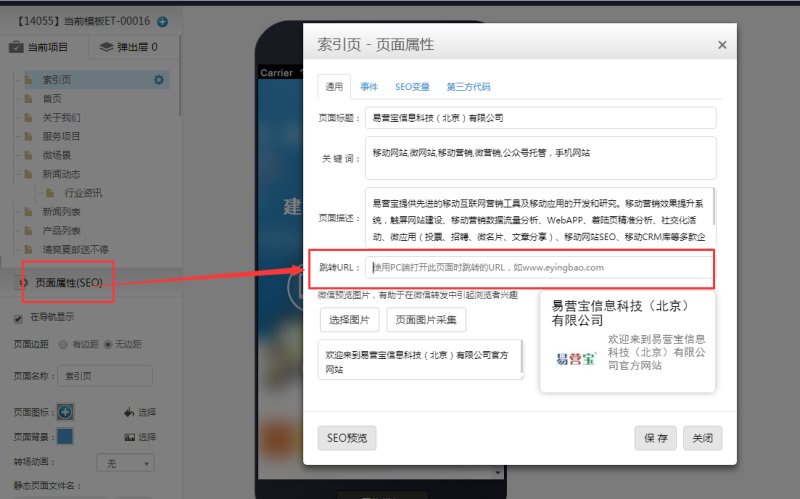Click the folder icon next to 微场景
Image resolution: width=800 pixels, height=499 pixels.
point(29,155)
